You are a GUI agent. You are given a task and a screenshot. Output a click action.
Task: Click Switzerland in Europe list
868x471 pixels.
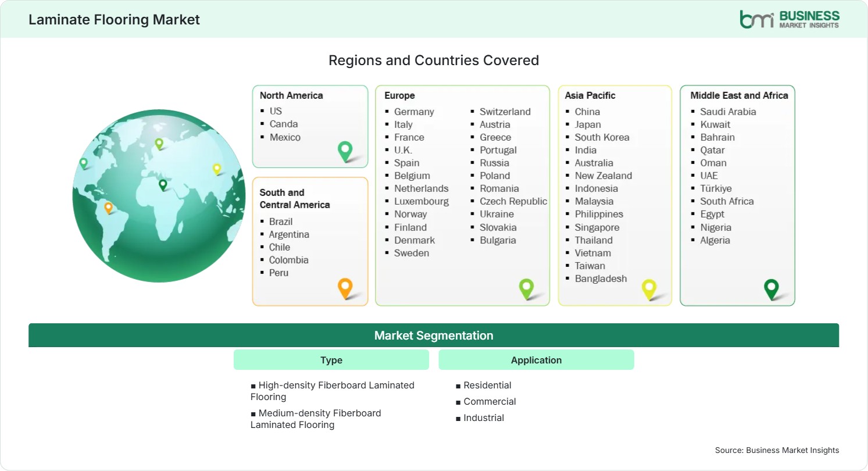505,112
